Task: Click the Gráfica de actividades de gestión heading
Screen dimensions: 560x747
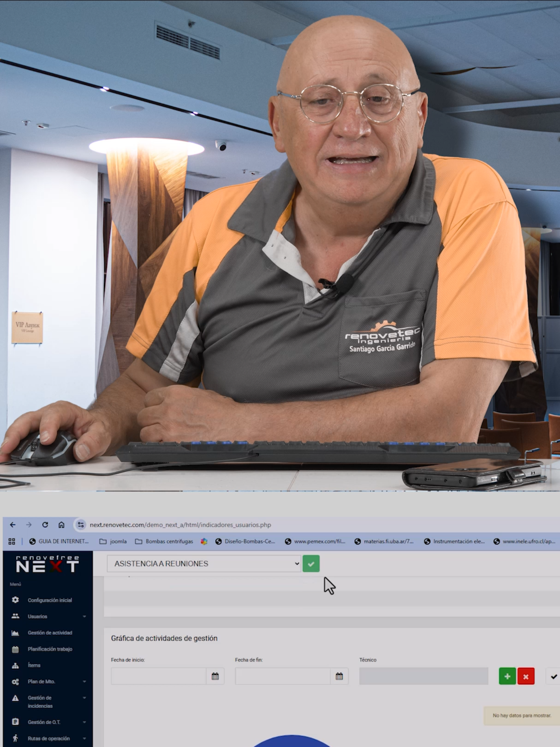Action: point(164,638)
